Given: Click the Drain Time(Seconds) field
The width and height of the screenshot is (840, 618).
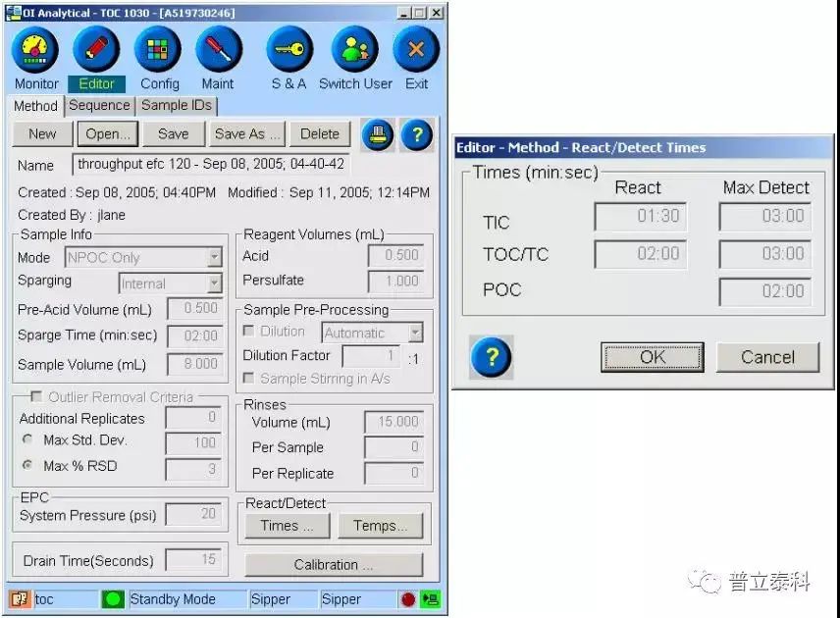Looking at the screenshot, I should pyautogui.click(x=193, y=559).
